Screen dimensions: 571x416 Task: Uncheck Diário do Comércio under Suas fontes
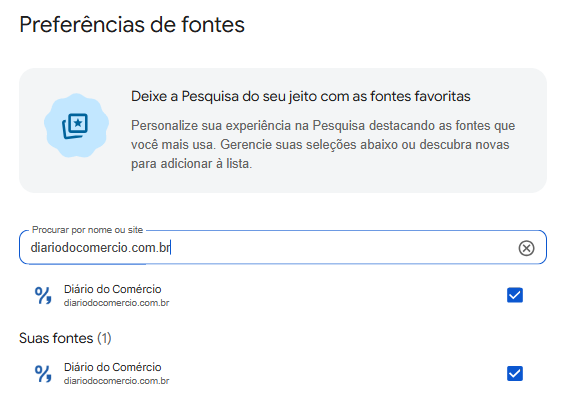point(515,373)
